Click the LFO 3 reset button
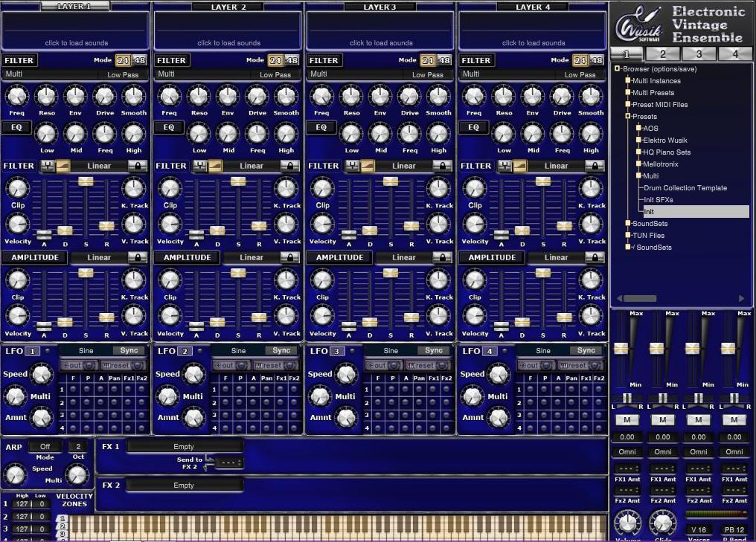 [x=428, y=365]
